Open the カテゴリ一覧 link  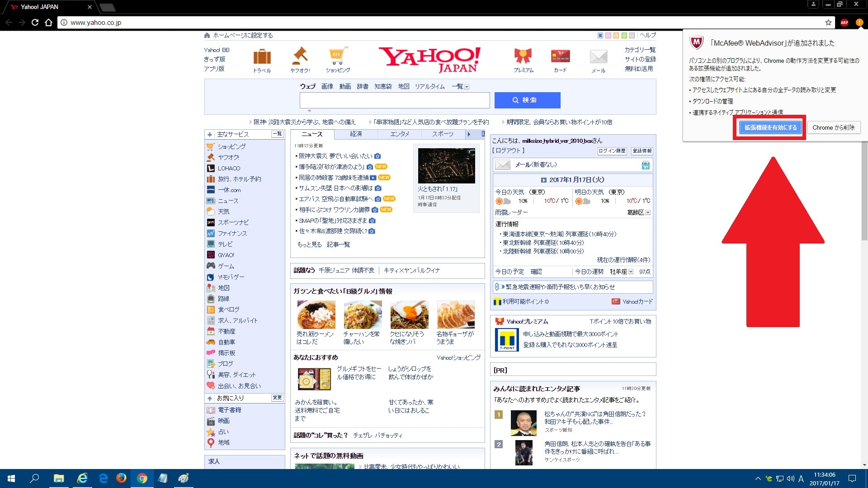point(640,50)
